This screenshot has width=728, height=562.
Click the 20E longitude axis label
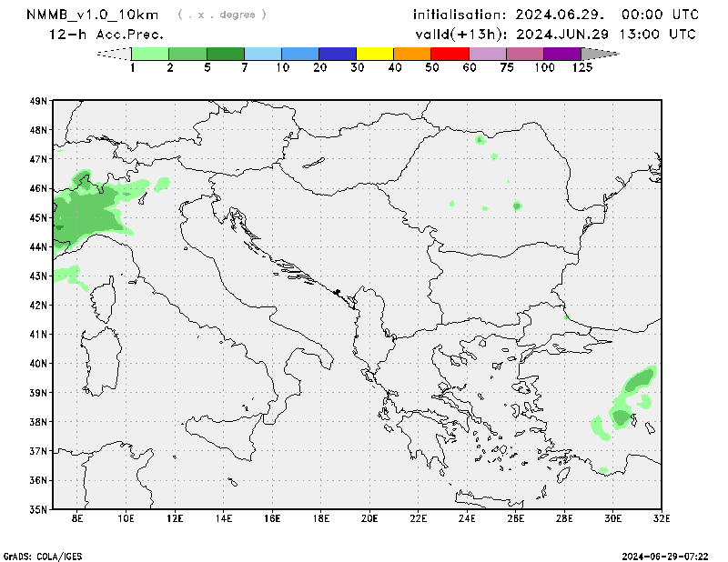coord(369,519)
